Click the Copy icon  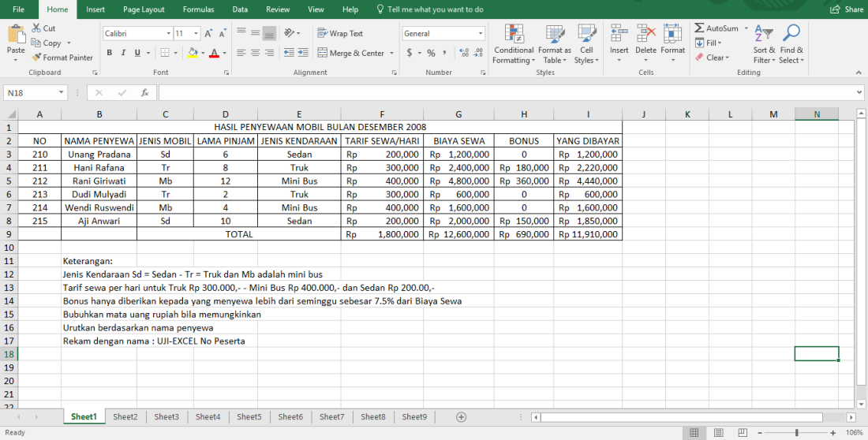(36, 43)
